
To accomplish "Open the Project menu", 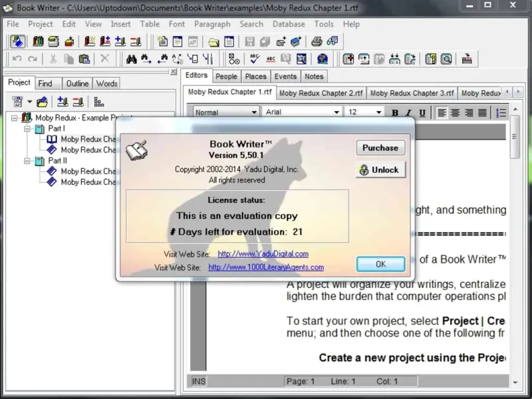I will 41,24.
